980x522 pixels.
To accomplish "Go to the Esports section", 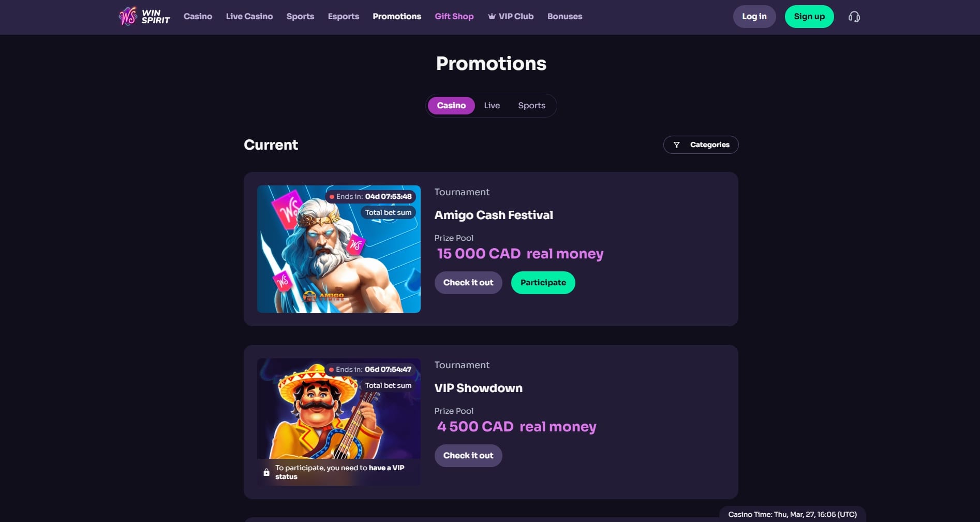I will click(x=344, y=17).
